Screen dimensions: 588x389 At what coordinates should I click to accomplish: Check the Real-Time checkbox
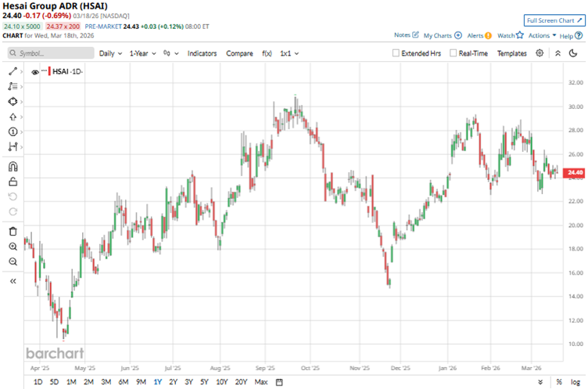point(453,53)
